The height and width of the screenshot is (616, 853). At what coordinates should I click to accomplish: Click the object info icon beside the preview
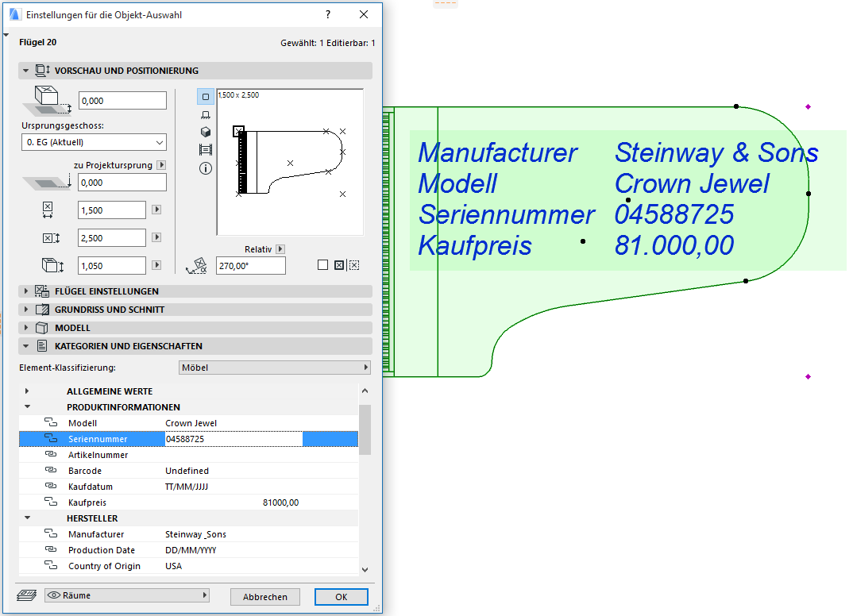click(x=205, y=167)
